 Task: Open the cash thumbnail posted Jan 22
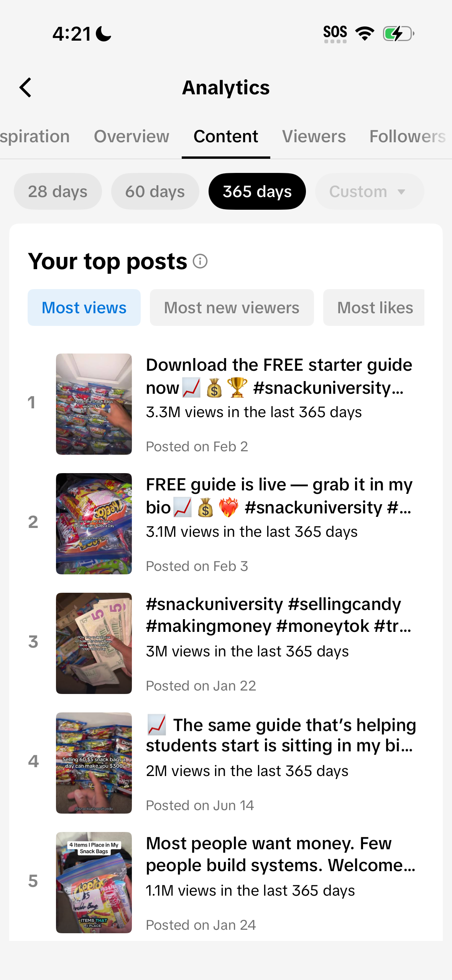(x=94, y=643)
